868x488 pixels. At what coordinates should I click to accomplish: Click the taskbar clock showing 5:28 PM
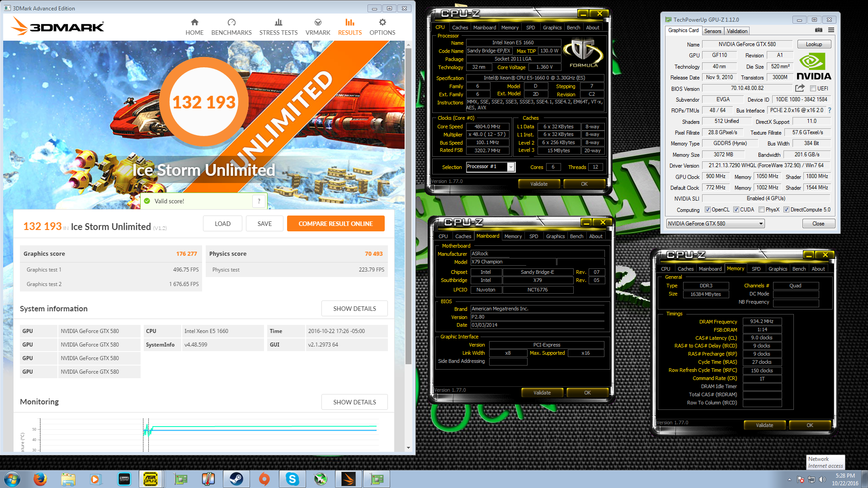(x=845, y=479)
